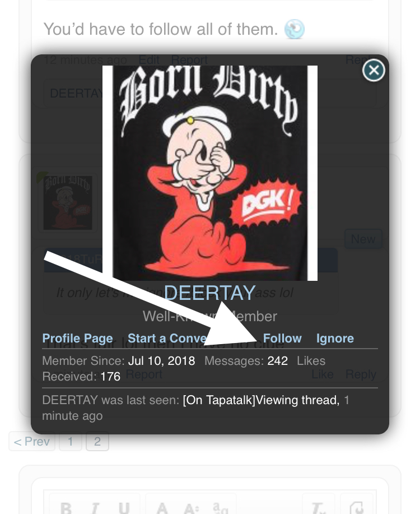Select page 1 in pagination
This screenshot has width=420, height=514.
click(70, 441)
